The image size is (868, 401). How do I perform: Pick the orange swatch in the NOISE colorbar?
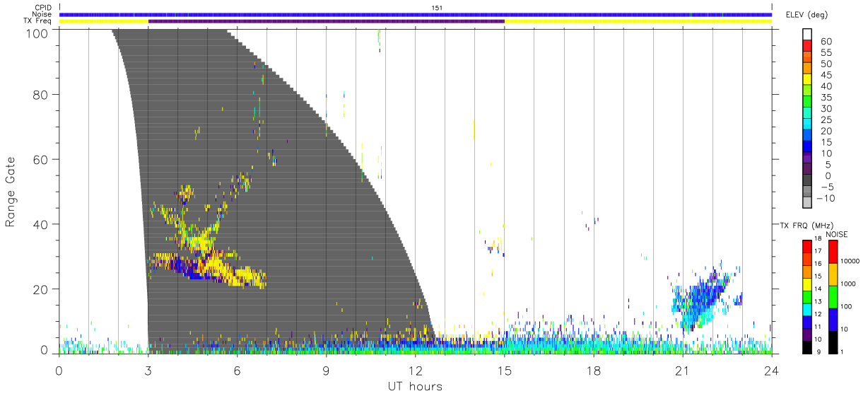coord(832,274)
